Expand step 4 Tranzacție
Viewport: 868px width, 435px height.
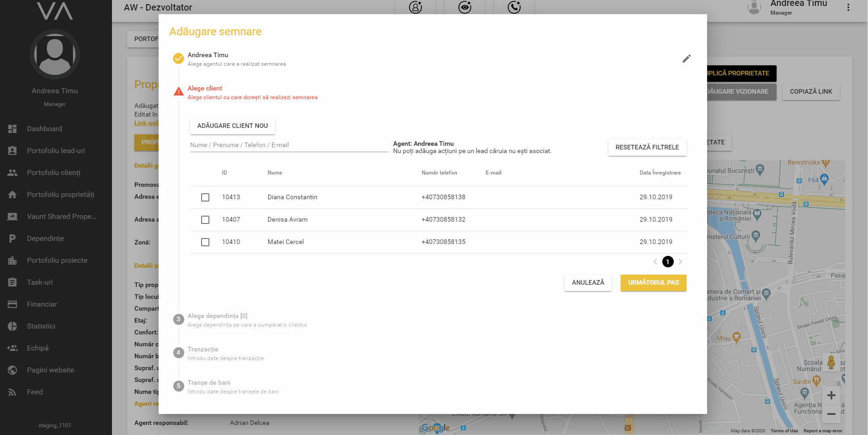tap(202, 350)
